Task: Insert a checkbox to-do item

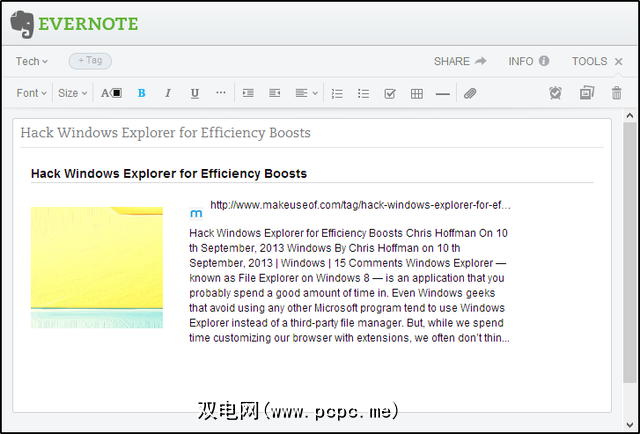Action: pyautogui.click(x=390, y=94)
